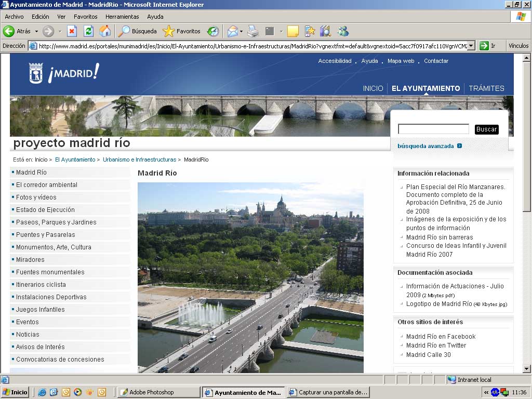This screenshot has height=399, width=532.
Task: Select Puentes y Pasarelas in sidebar
Action: coord(46,235)
